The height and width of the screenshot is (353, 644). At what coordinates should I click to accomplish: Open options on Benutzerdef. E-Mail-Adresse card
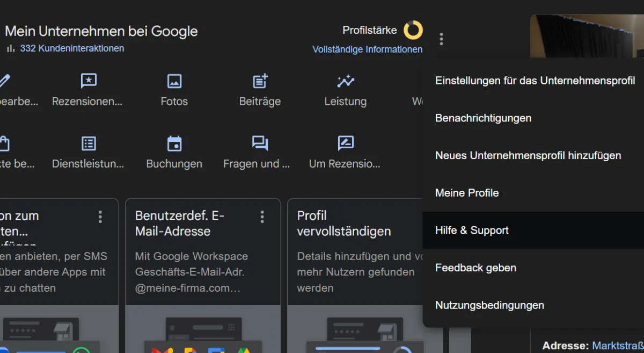[262, 217]
